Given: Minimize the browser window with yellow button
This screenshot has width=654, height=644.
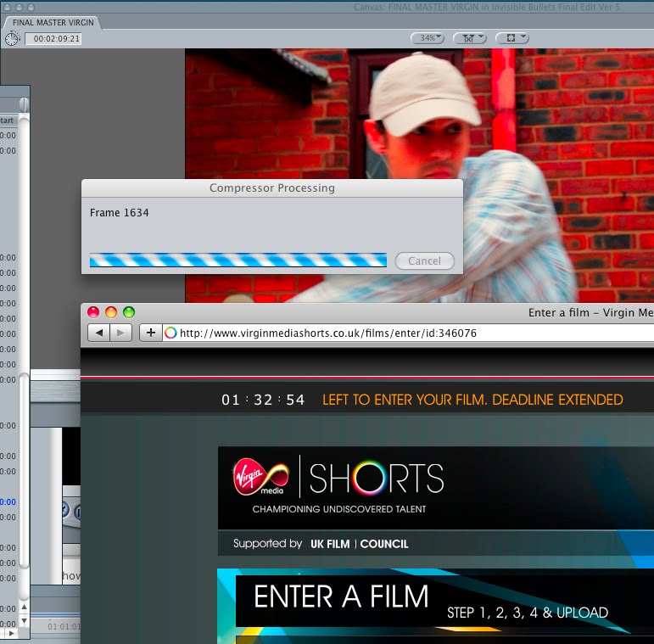Looking at the screenshot, I should pyautogui.click(x=111, y=312).
